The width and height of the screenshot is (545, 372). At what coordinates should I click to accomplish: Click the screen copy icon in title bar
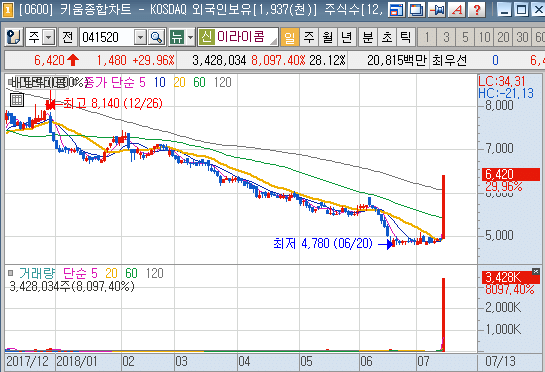coord(416,10)
